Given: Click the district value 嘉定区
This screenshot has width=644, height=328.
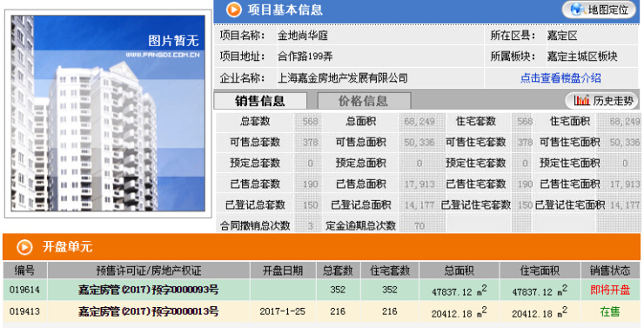Looking at the screenshot, I should pyautogui.click(x=562, y=36).
